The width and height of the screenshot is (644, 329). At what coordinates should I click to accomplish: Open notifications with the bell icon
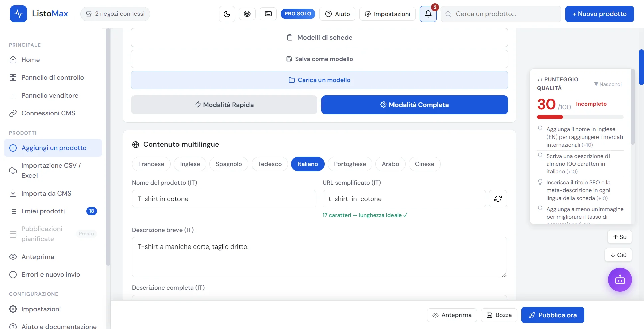pyautogui.click(x=428, y=14)
